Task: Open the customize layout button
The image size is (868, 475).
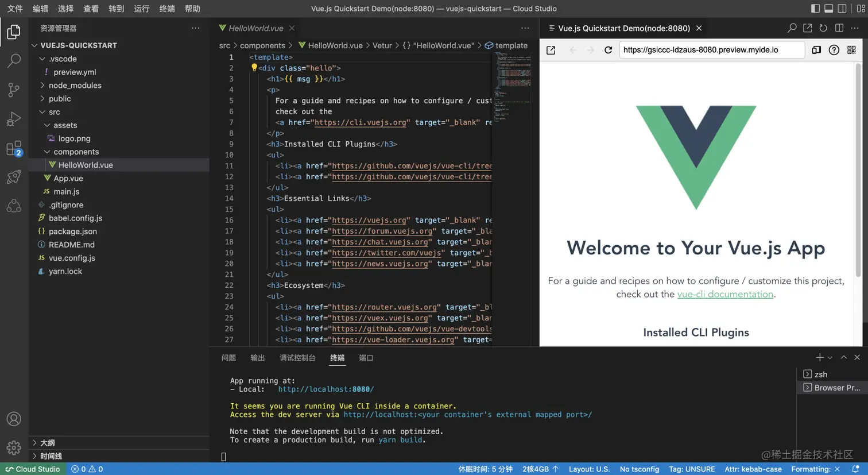Action: pos(861,9)
